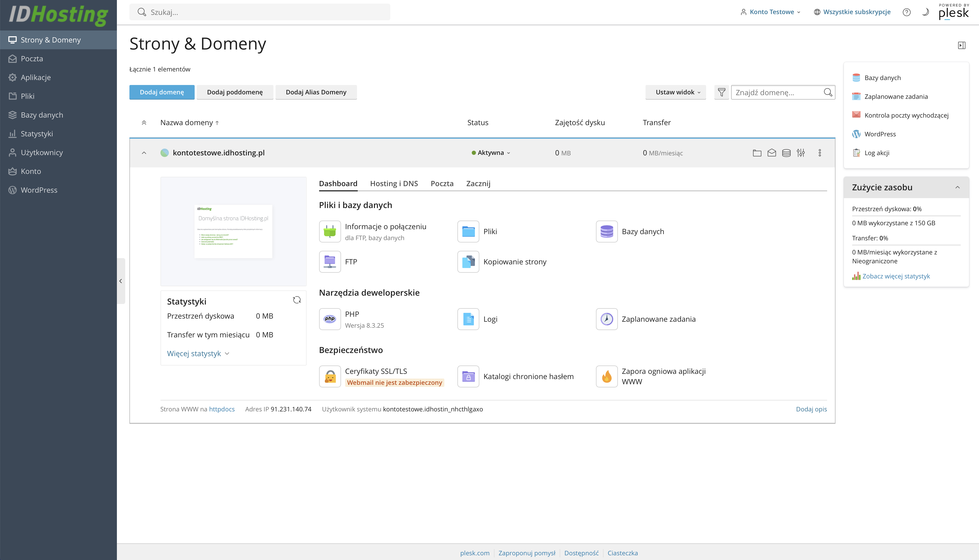Open the httpdocs link

click(222, 409)
